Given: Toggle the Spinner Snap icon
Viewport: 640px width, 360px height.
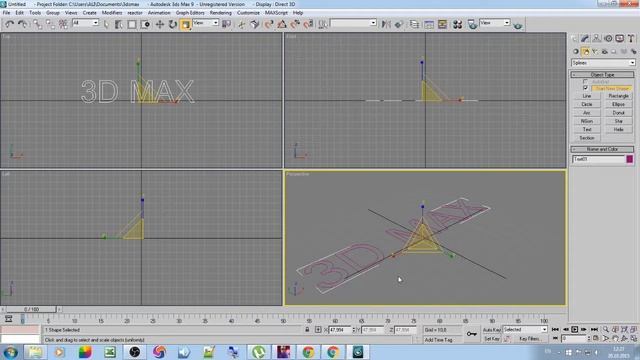Looking at the screenshot, I should coord(308,24).
